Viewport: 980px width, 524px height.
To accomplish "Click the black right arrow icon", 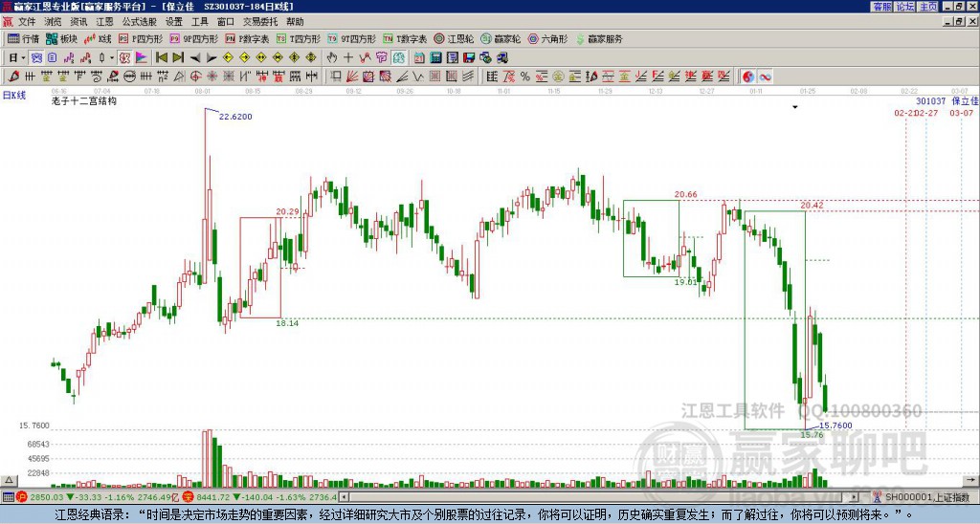I will pyautogui.click(x=212, y=58).
